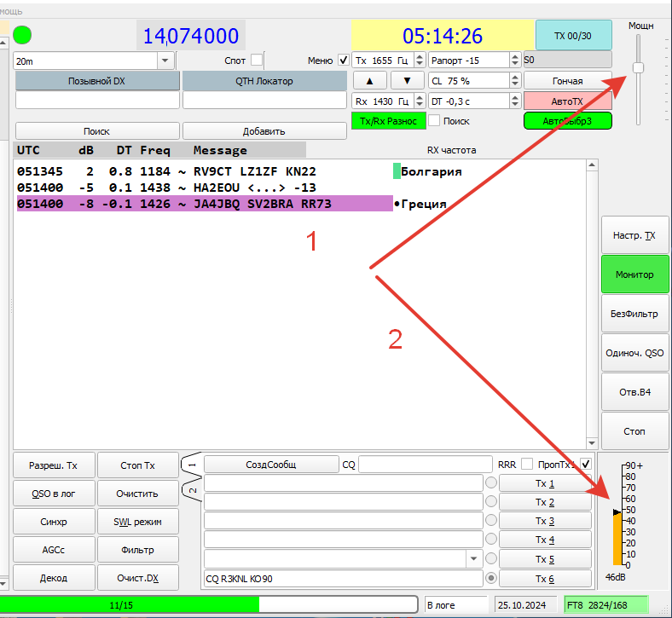Click the up triangle frequency button

pos(370,80)
